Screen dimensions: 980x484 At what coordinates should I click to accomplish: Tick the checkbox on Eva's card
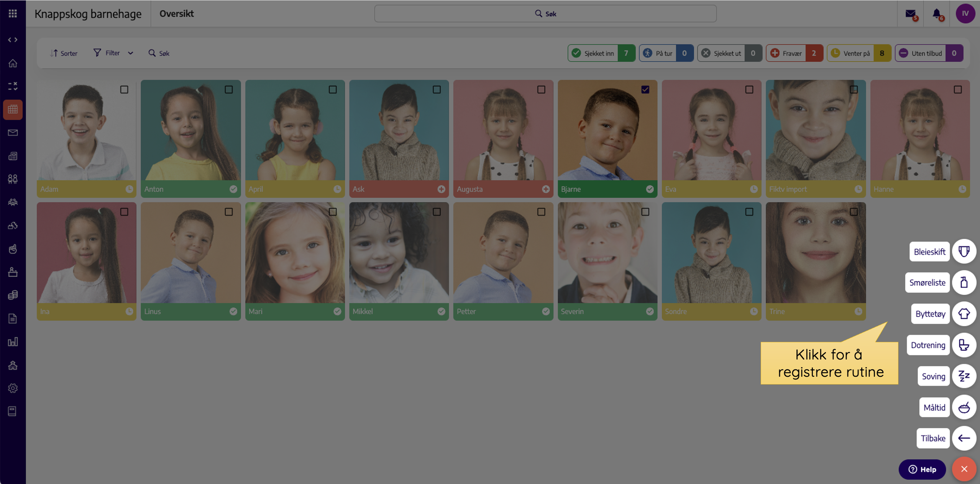[x=749, y=90]
